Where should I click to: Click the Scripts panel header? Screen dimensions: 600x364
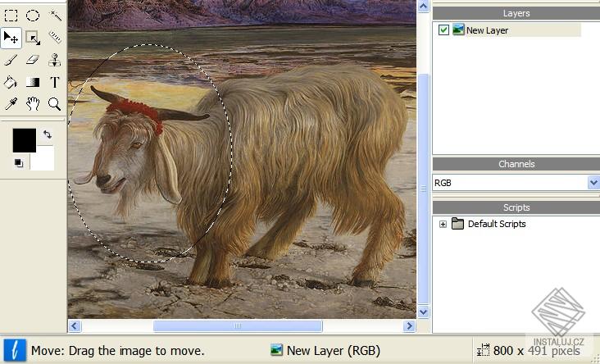(x=516, y=207)
